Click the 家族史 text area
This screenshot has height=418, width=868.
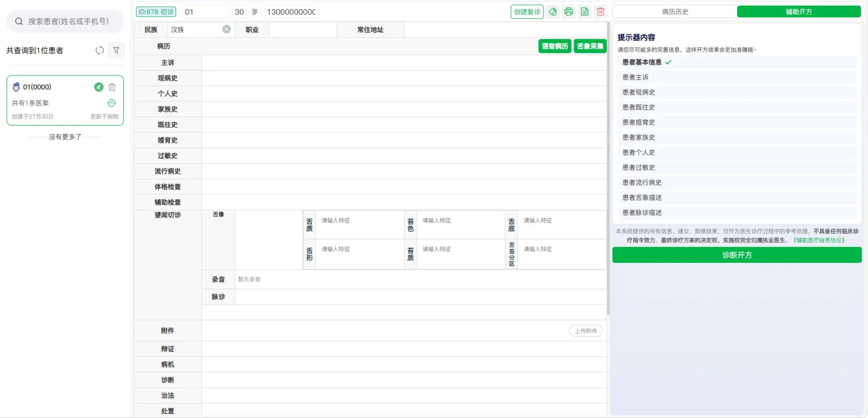click(x=404, y=109)
